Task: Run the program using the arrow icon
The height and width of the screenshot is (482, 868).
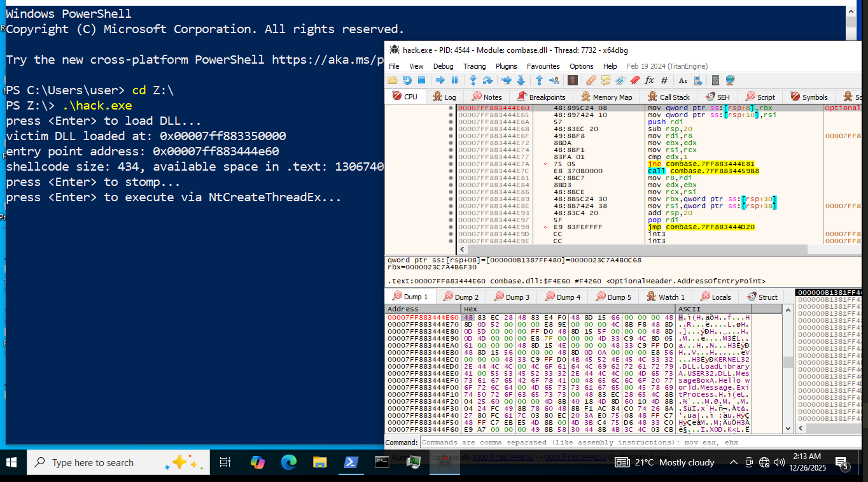Action: pyautogui.click(x=440, y=80)
